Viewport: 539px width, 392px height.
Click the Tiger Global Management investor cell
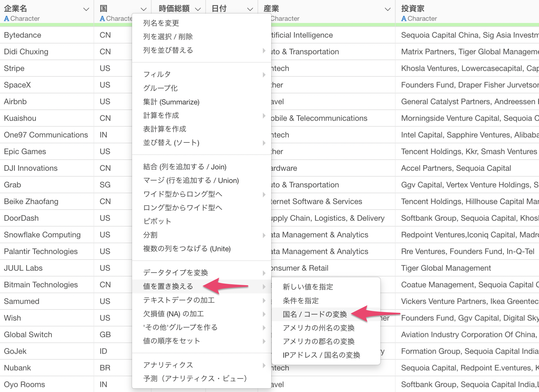coord(467,268)
